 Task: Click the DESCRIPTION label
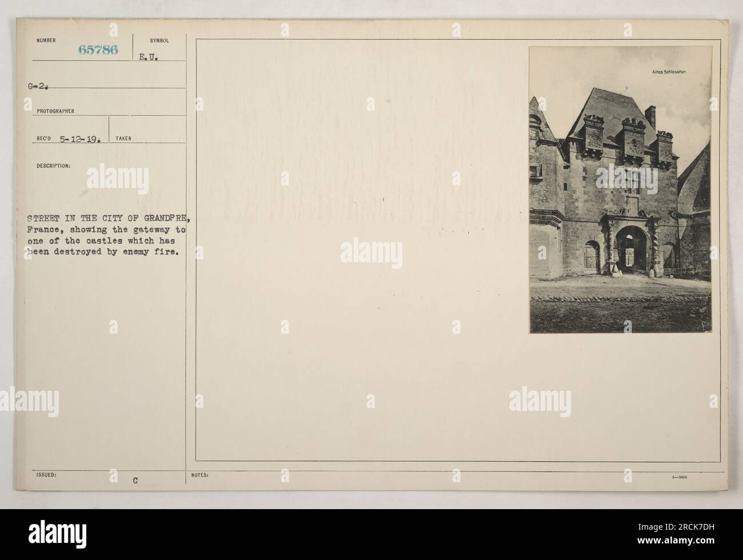pos(53,167)
